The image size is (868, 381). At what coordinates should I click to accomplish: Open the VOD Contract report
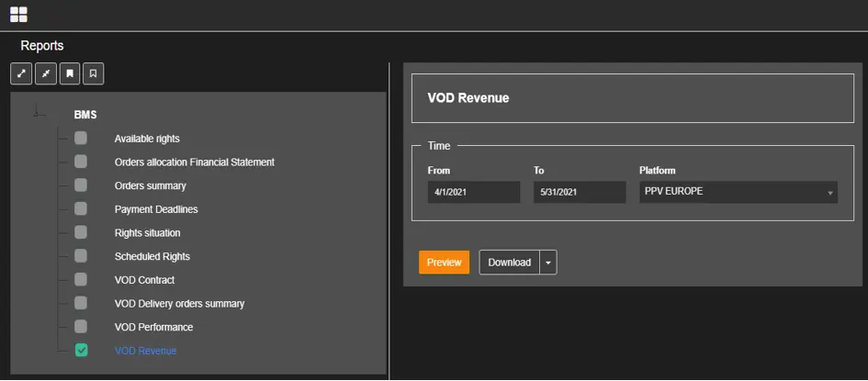pos(144,280)
